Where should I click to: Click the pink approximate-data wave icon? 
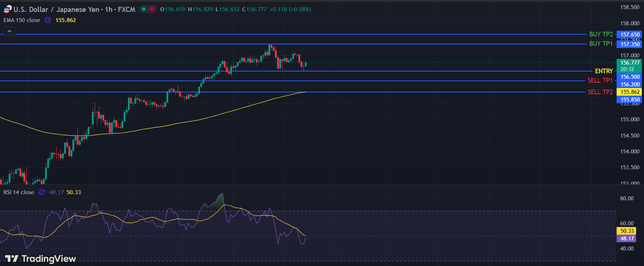coord(152,9)
